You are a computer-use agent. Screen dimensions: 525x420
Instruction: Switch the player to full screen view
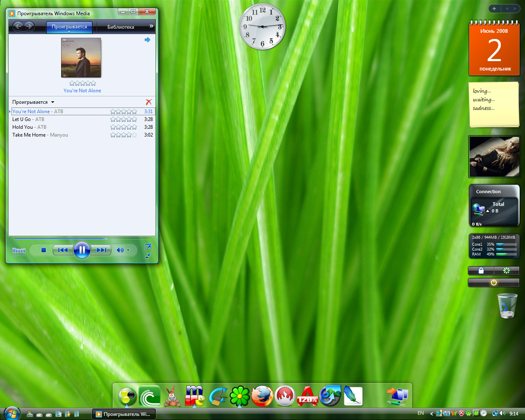click(148, 247)
